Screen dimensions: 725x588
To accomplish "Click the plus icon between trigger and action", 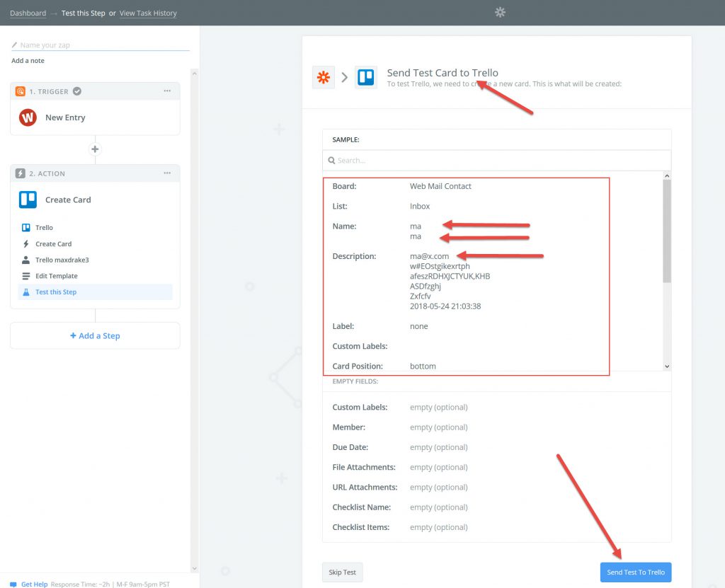I will tap(95, 149).
